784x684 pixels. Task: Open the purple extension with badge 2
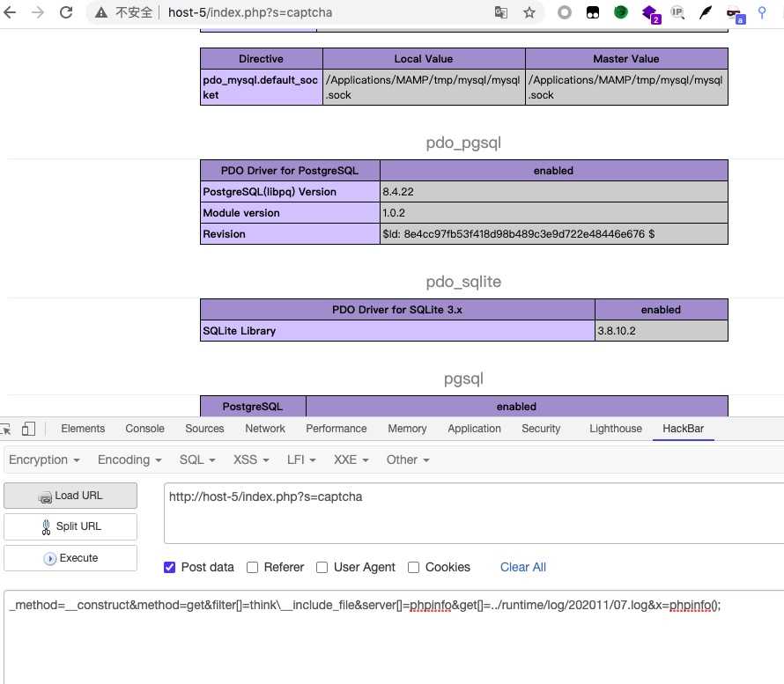click(x=650, y=13)
